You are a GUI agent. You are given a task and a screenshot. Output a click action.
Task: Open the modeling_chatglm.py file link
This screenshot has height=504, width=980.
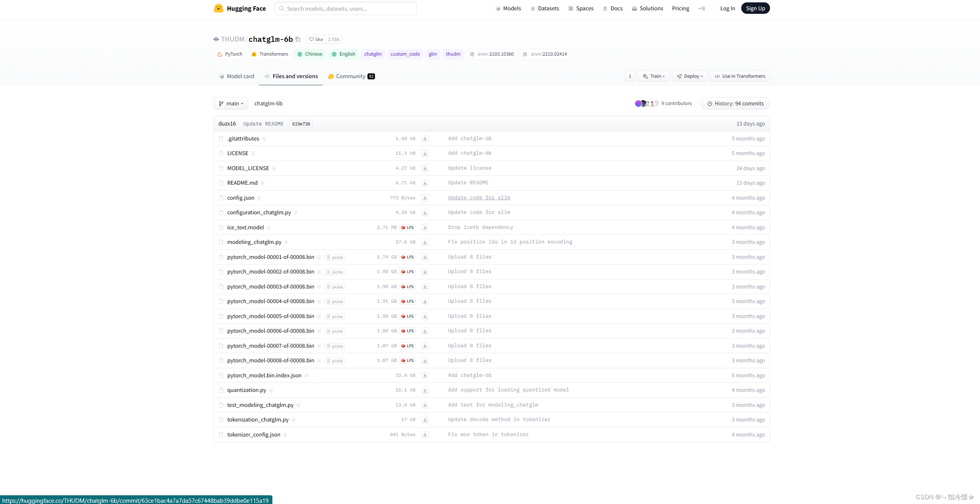pyautogui.click(x=254, y=242)
